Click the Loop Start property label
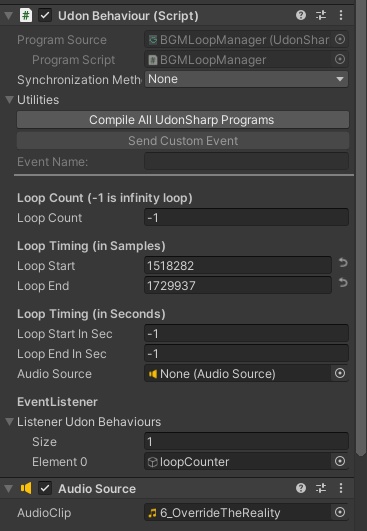The image size is (367, 531). [x=46, y=266]
